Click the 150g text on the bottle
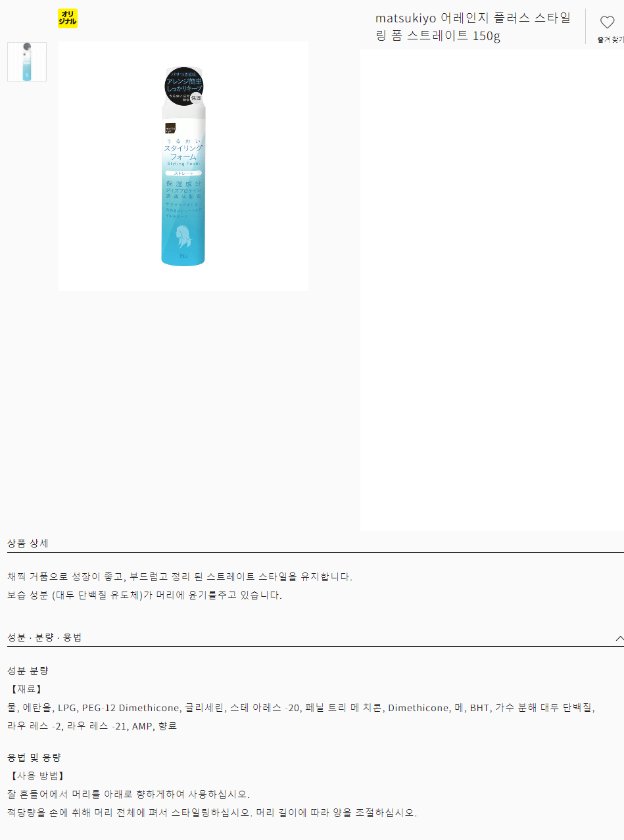 (x=183, y=255)
